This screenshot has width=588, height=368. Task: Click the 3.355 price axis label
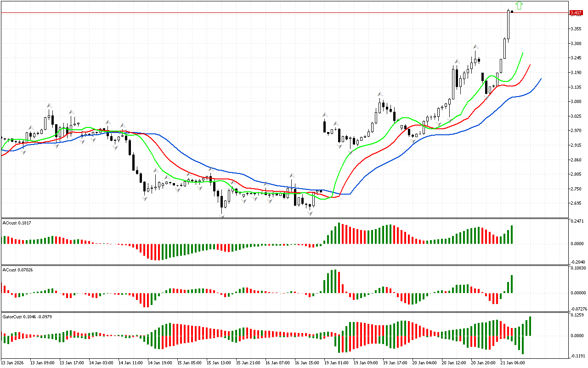[576, 29]
